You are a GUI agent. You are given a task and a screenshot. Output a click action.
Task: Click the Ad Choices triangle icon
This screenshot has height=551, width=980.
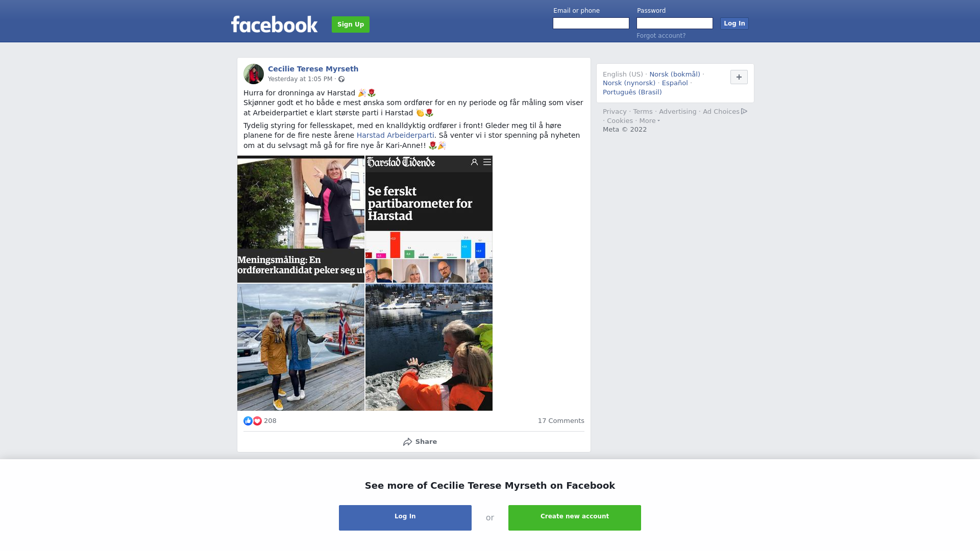tap(744, 111)
